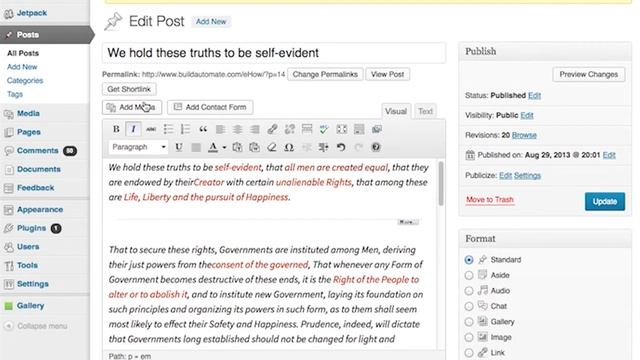Click Change Permalinks button
The image size is (640, 360).
pos(325,74)
